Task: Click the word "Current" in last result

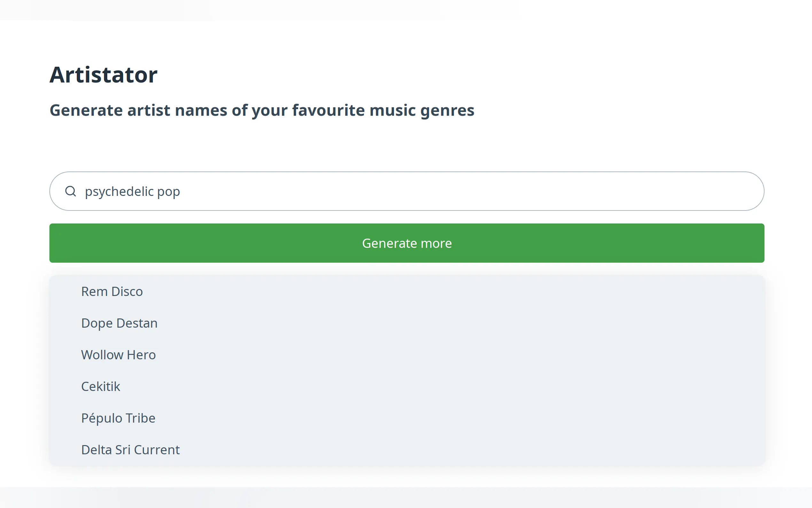Action: pos(157,449)
